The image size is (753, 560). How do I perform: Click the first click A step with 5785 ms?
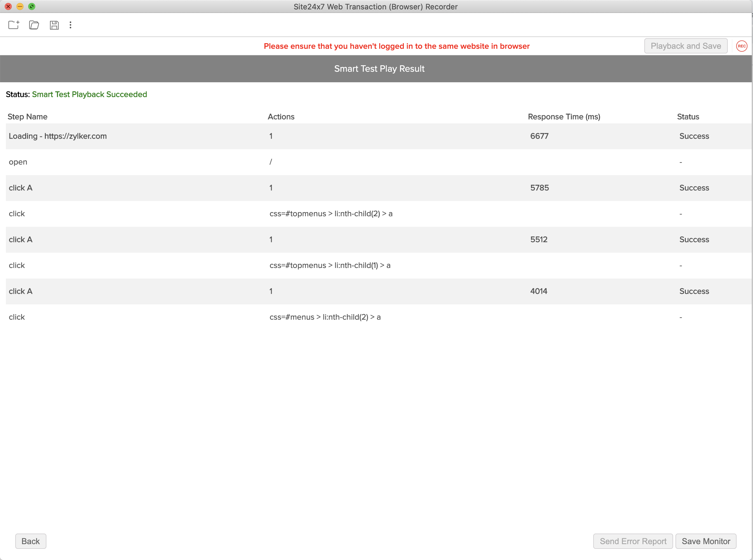tap(21, 188)
